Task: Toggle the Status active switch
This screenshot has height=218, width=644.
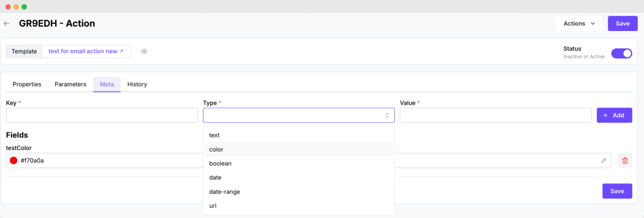Action: tap(621, 53)
